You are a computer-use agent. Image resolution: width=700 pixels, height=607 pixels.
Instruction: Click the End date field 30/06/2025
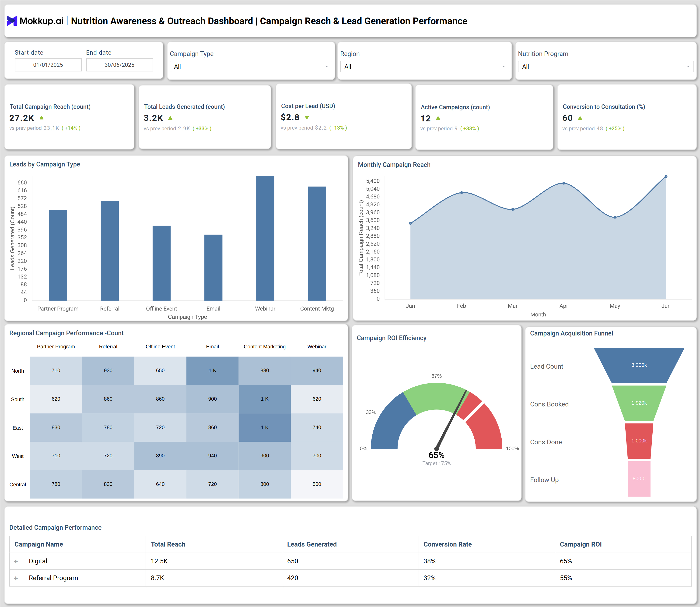point(119,65)
